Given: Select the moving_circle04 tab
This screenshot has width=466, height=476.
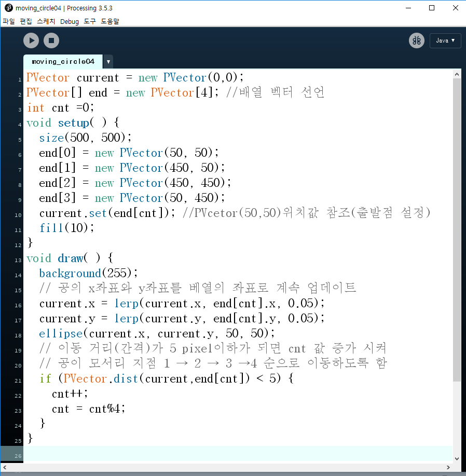Looking at the screenshot, I should 63,62.
